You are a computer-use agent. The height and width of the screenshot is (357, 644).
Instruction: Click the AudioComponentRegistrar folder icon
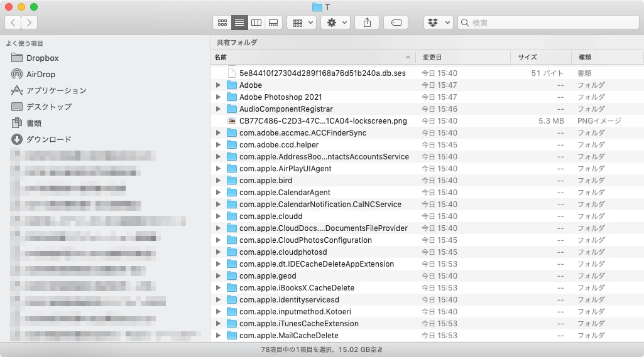click(x=232, y=109)
